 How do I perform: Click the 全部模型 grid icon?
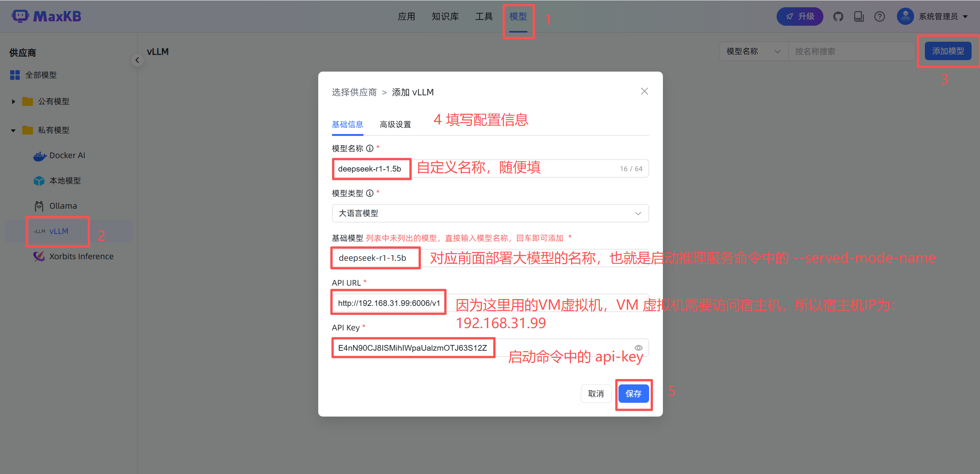point(15,75)
